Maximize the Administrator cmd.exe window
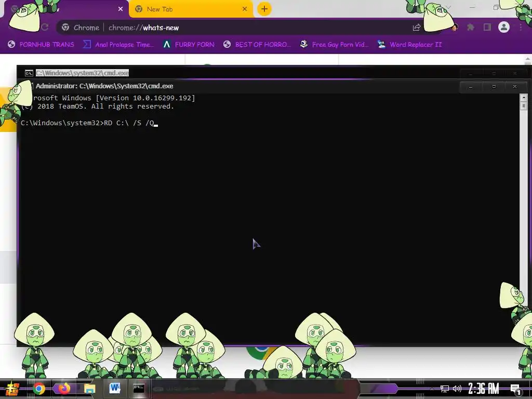 click(x=494, y=87)
